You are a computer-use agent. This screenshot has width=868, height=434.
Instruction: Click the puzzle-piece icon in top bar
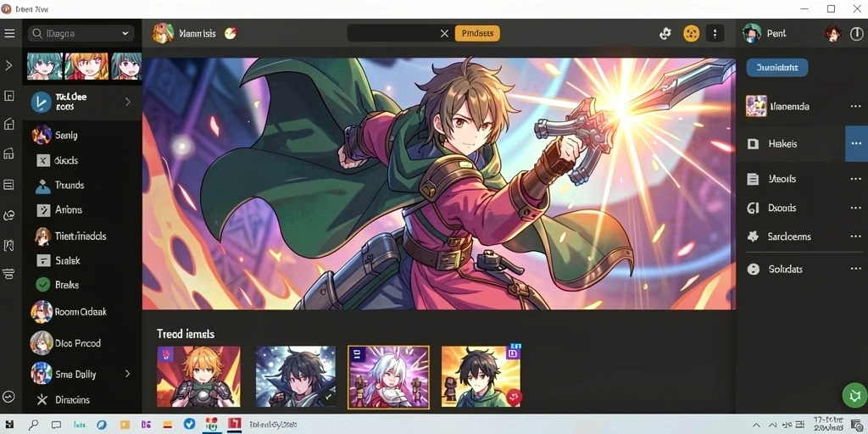pos(665,34)
